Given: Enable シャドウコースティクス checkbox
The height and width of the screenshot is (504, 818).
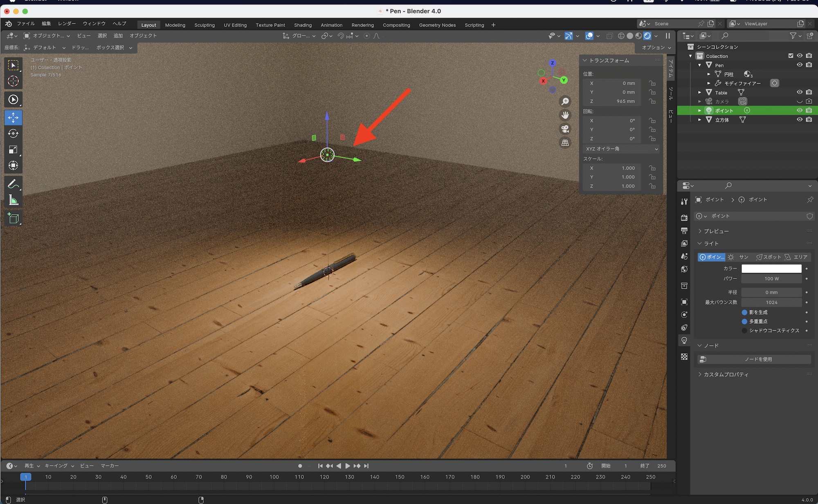Looking at the screenshot, I should point(744,331).
